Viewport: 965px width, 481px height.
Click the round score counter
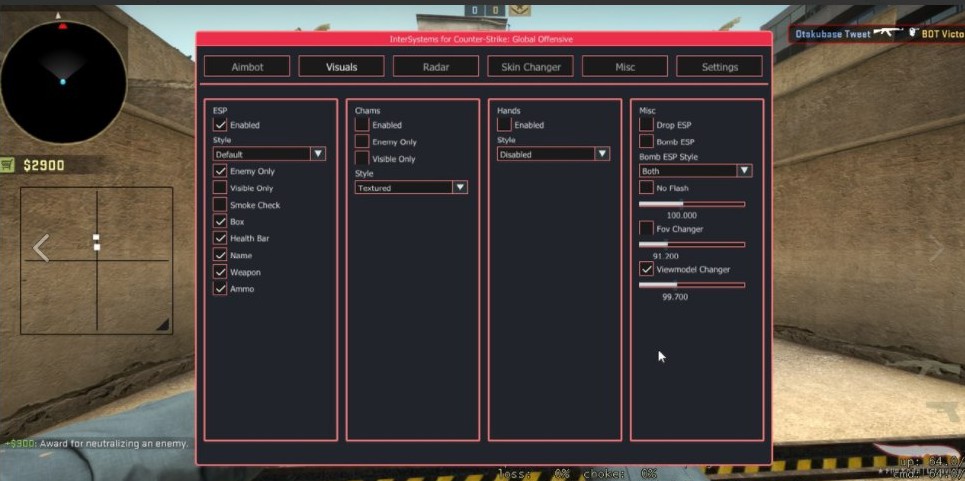point(485,10)
